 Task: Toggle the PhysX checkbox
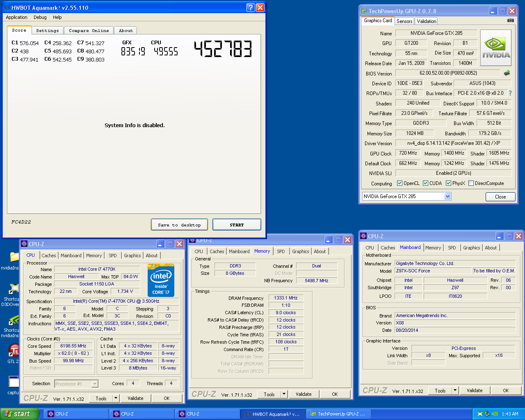[448, 183]
